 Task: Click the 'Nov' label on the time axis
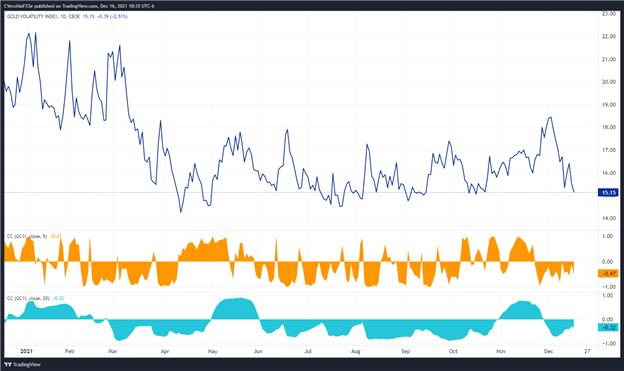pos(501,351)
